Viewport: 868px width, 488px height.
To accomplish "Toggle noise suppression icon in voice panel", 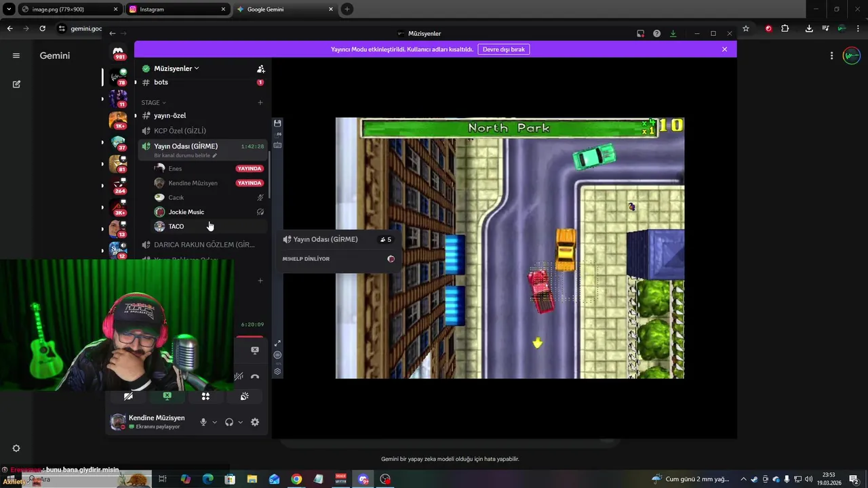I will 239,376.
